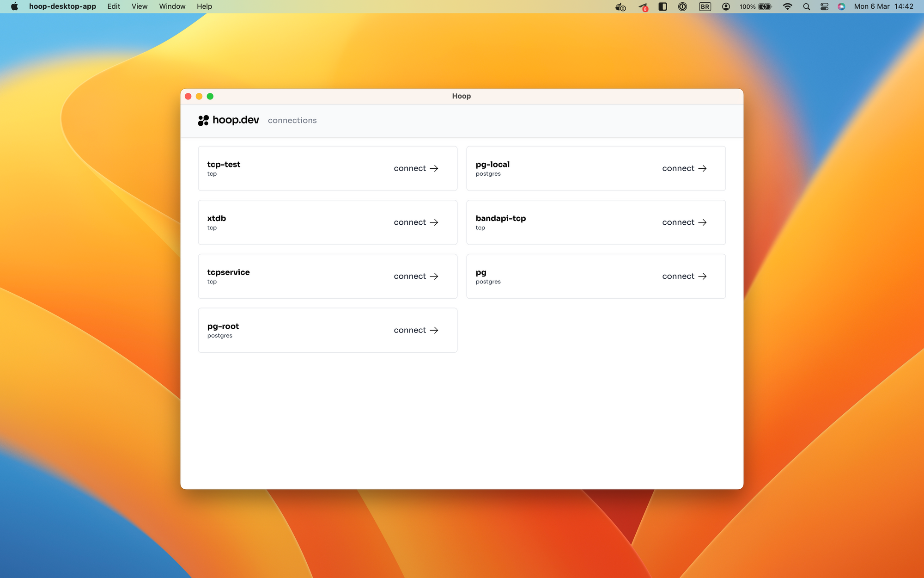924x578 pixels.
Task: Open the Window menu
Action: 172,6
